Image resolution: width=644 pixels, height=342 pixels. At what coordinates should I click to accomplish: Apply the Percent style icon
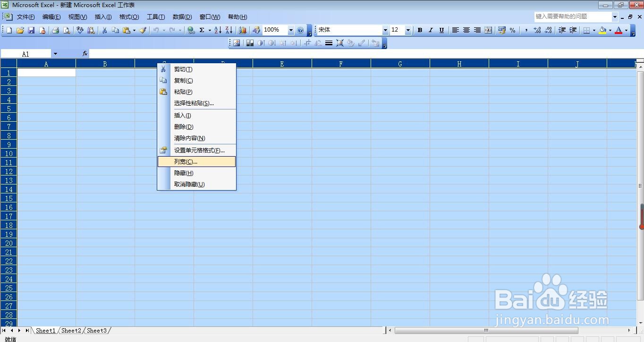(512, 30)
